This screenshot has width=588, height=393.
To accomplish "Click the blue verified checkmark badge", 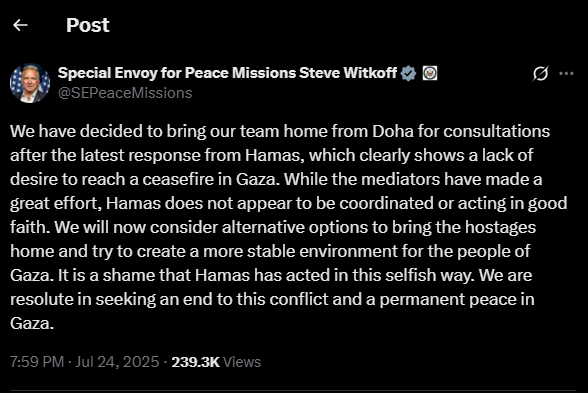I will click(408, 73).
